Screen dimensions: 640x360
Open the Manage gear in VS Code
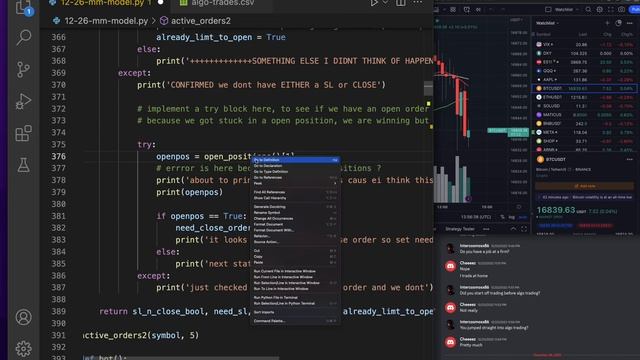23,348
